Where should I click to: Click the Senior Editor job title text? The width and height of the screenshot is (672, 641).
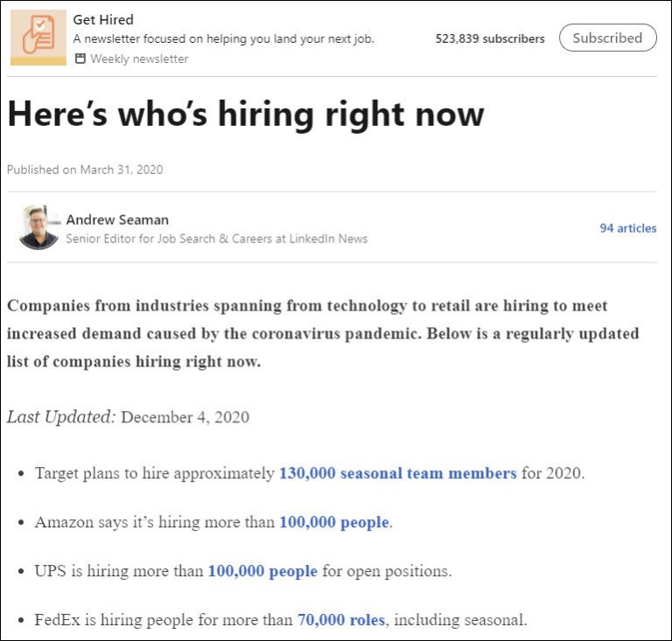[216, 239]
